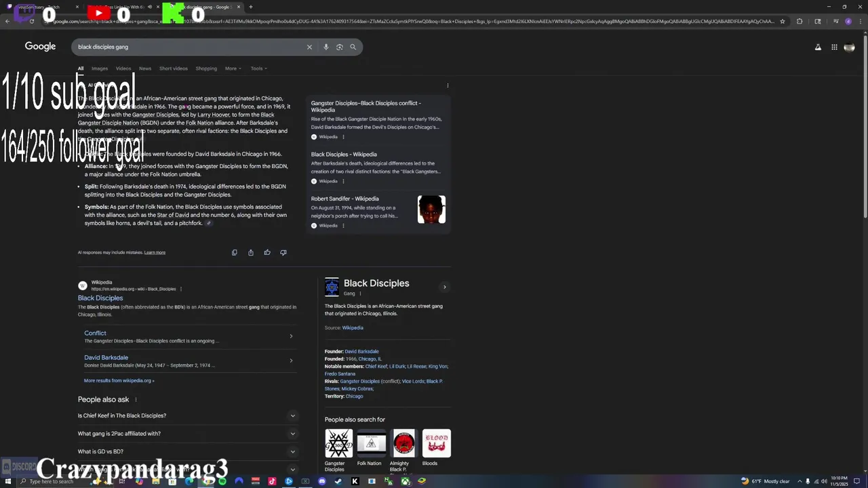Image resolution: width=868 pixels, height=488 pixels.
Task: Click the magnifier search button in Google
Action: click(x=353, y=47)
